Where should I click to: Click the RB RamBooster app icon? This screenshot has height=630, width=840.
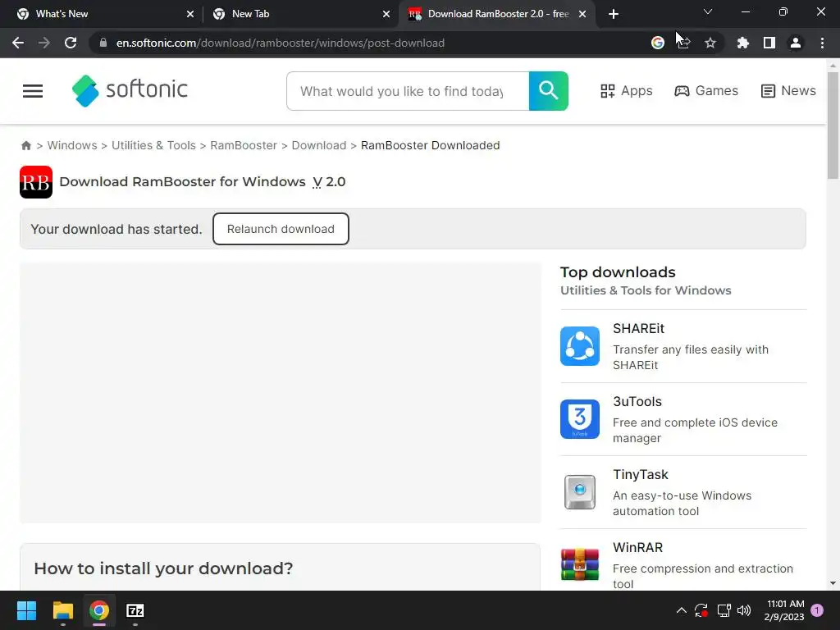(x=36, y=182)
